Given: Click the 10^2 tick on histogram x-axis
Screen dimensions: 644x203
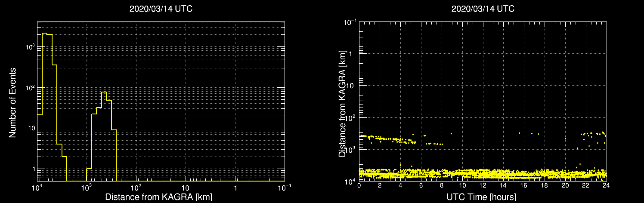Looking at the screenshot, I should click(136, 188).
